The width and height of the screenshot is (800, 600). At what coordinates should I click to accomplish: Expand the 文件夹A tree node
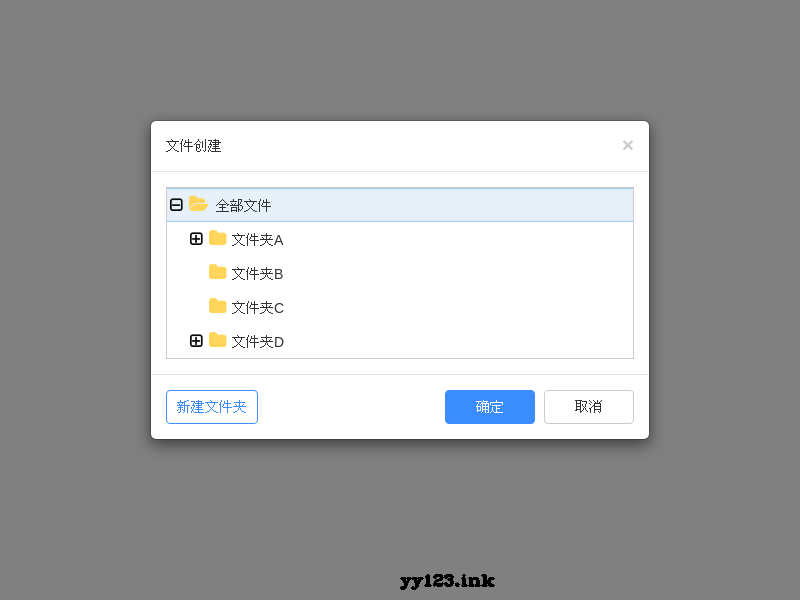point(197,239)
